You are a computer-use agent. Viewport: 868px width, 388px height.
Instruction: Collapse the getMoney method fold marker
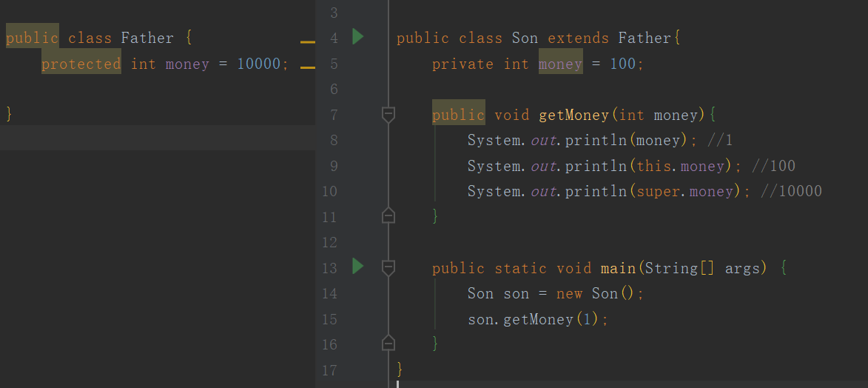coord(388,115)
